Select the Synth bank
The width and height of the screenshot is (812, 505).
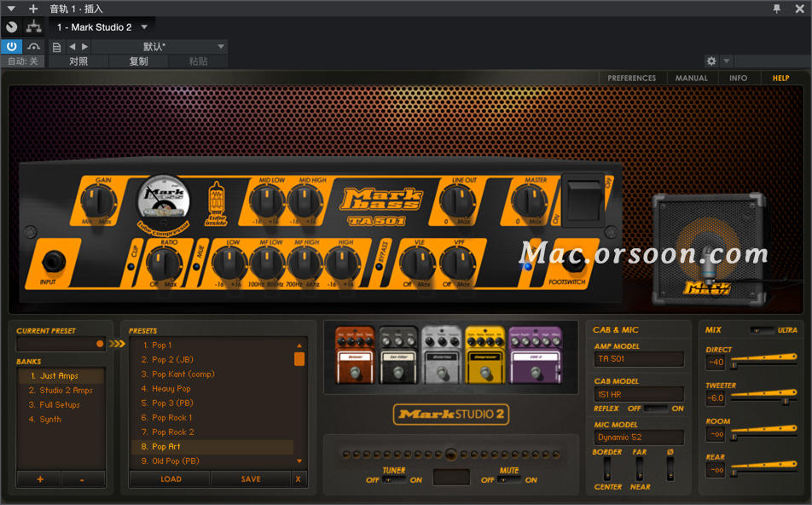(61, 419)
